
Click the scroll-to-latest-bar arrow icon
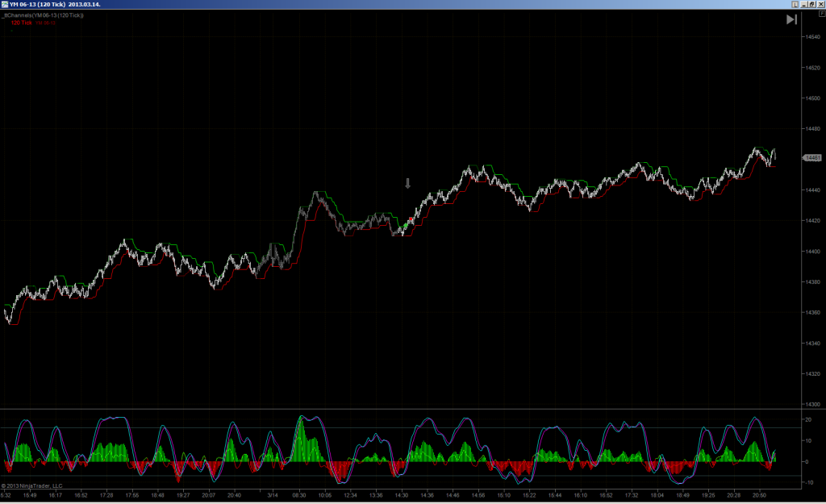tap(791, 19)
